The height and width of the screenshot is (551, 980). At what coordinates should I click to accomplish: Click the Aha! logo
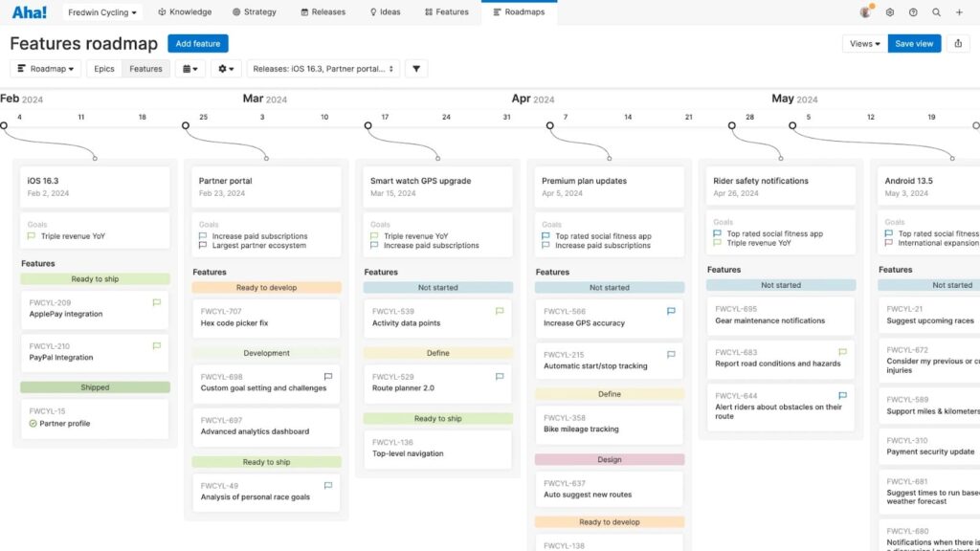pos(29,12)
